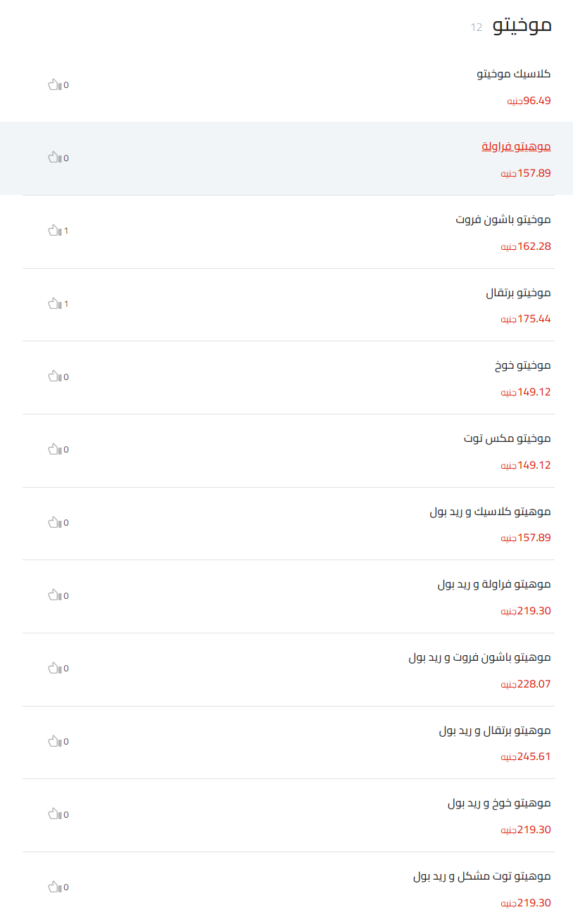
Task: Like موهيتو باشون فروت و ريد بول
Action: 55,668
